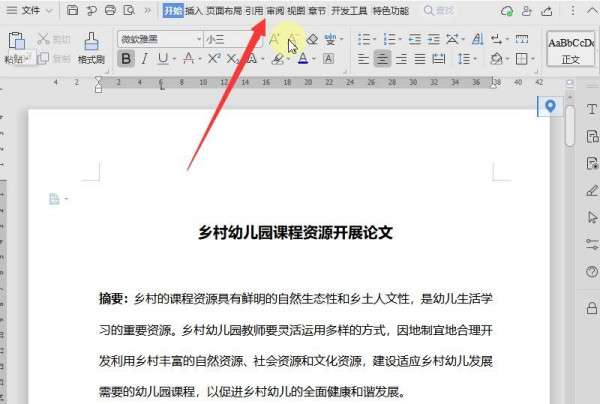
Task: Click the Phonetic Guide (wén 变) icon
Action: (330, 39)
